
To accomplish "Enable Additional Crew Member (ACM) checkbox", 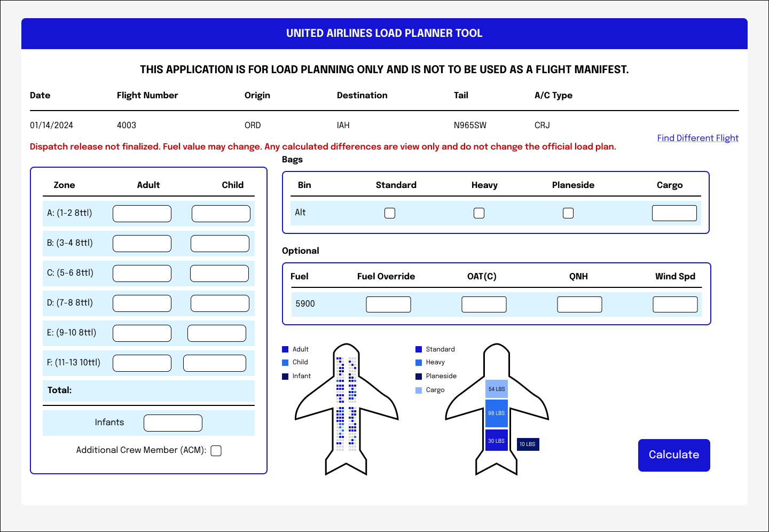I will tap(216, 451).
